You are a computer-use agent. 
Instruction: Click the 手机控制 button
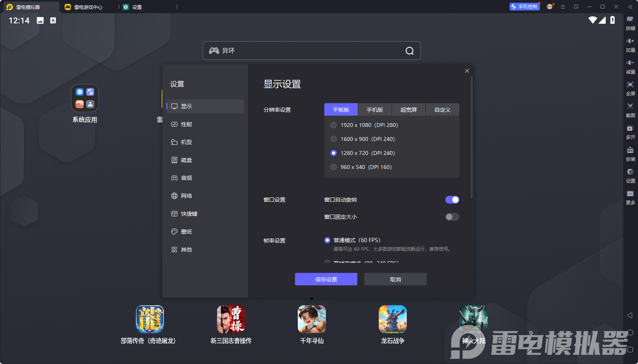coord(524,7)
